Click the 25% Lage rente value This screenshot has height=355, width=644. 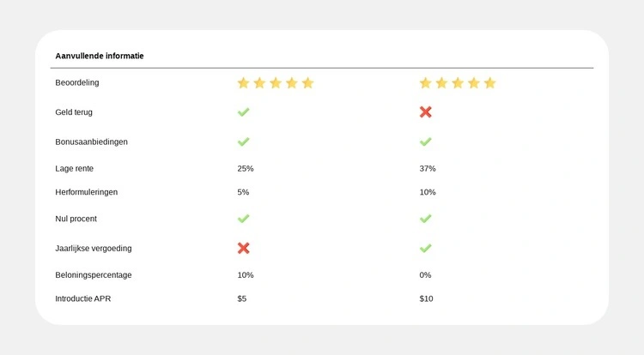coord(246,168)
